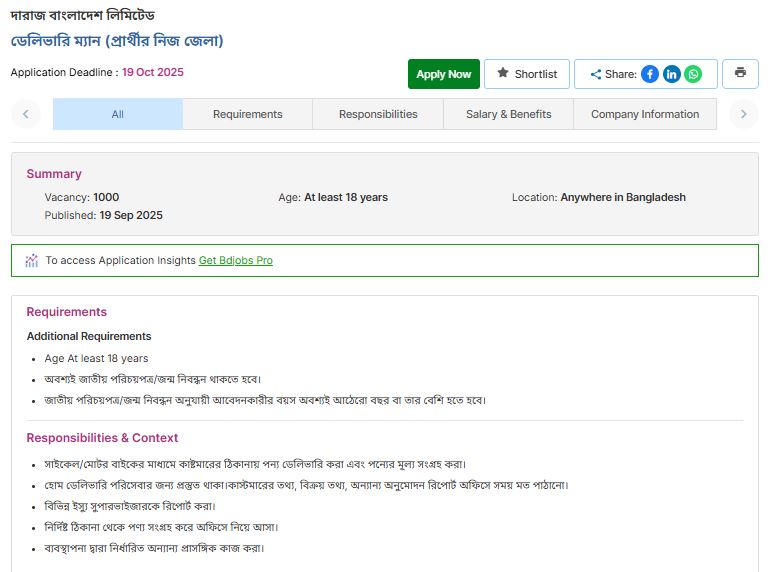Click the Application Insights chart icon

click(31, 260)
